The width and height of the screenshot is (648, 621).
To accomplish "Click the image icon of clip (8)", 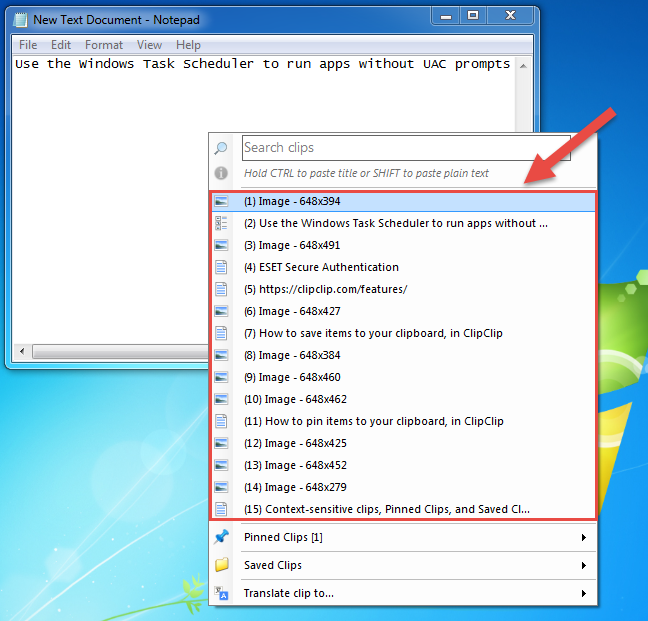I will (221, 355).
